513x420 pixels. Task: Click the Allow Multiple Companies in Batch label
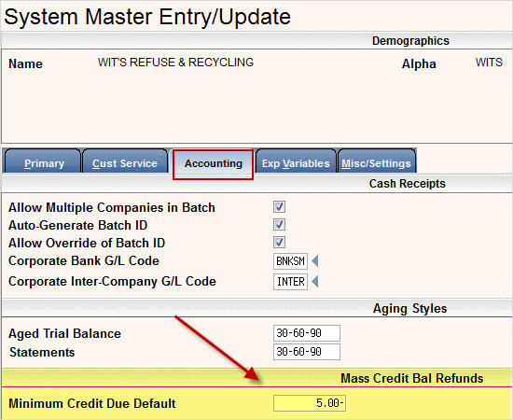[112, 207]
